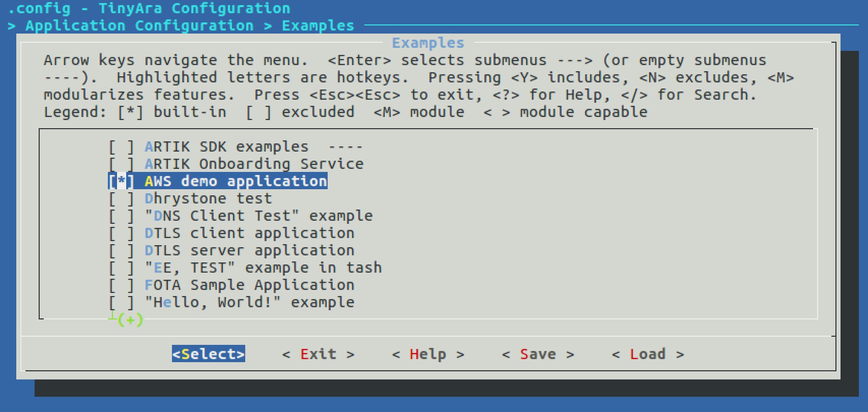868x412 pixels.
Task: Toggle the ARTIK SDK examples checkbox
Action: coord(122,147)
